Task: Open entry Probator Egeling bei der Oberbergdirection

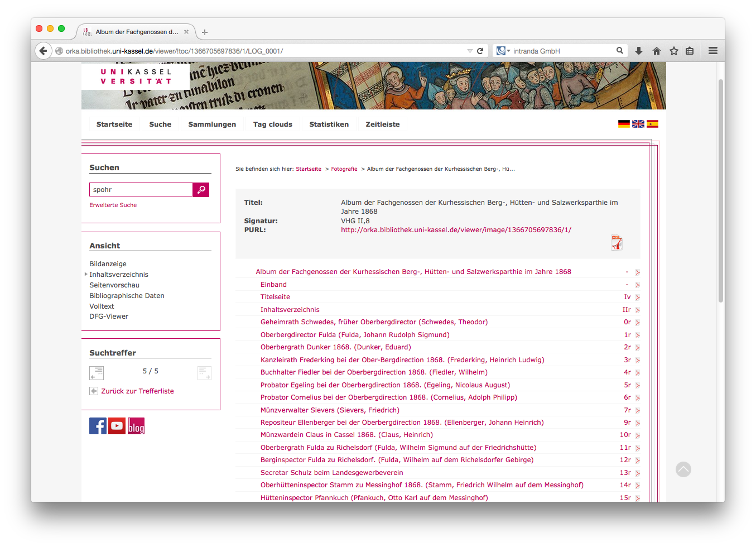Action: [385, 385]
